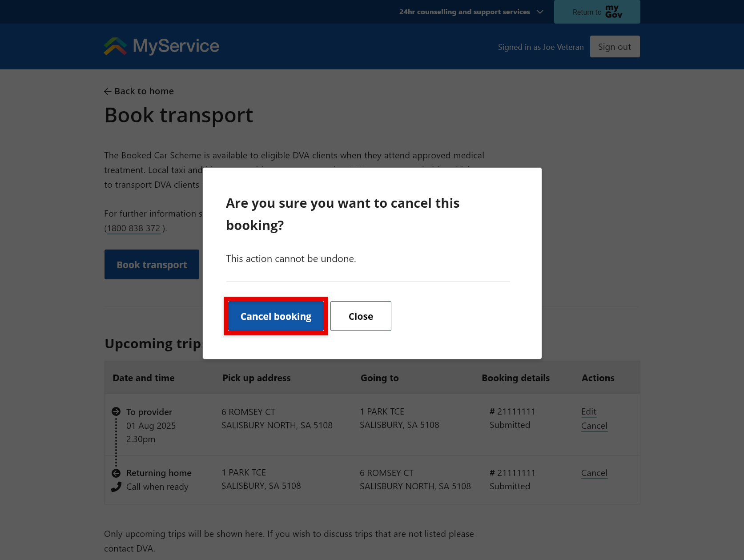Click the Sign out button
The width and height of the screenshot is (744, 560).
(614, 46)
